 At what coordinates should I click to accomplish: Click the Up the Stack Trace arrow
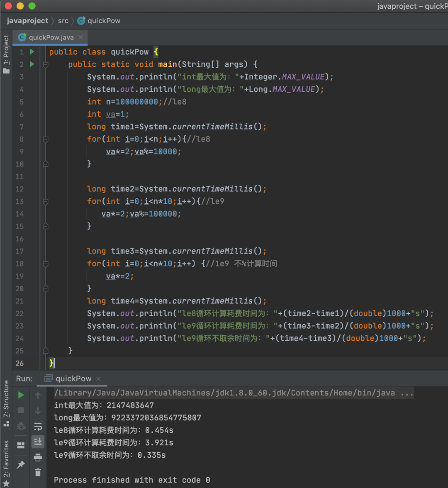tap(38, 395)
